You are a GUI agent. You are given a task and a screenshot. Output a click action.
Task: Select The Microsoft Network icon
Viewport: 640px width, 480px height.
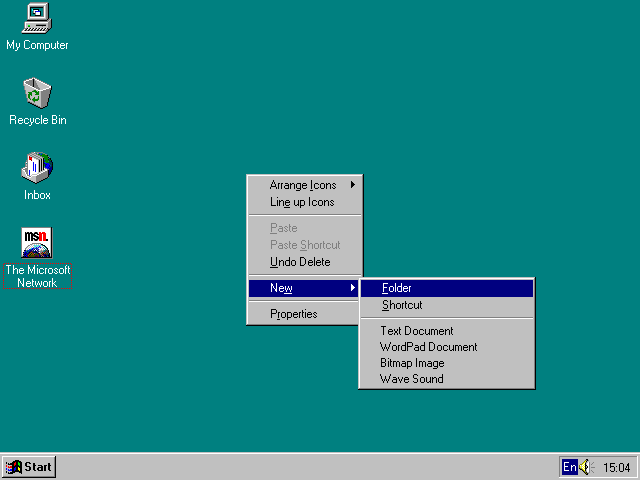pos(37,243)
